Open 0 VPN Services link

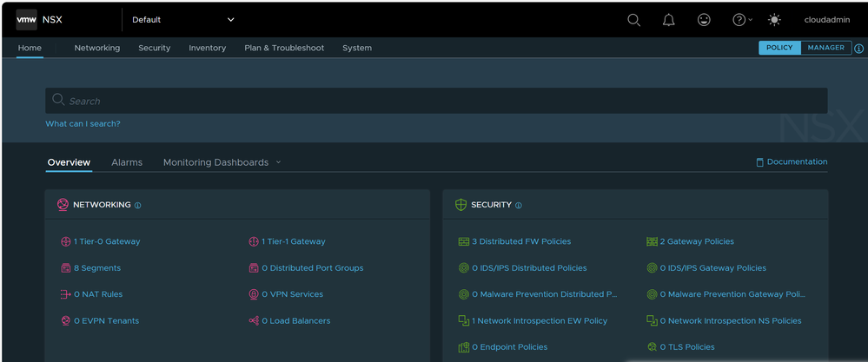click(x=292, y=294)
